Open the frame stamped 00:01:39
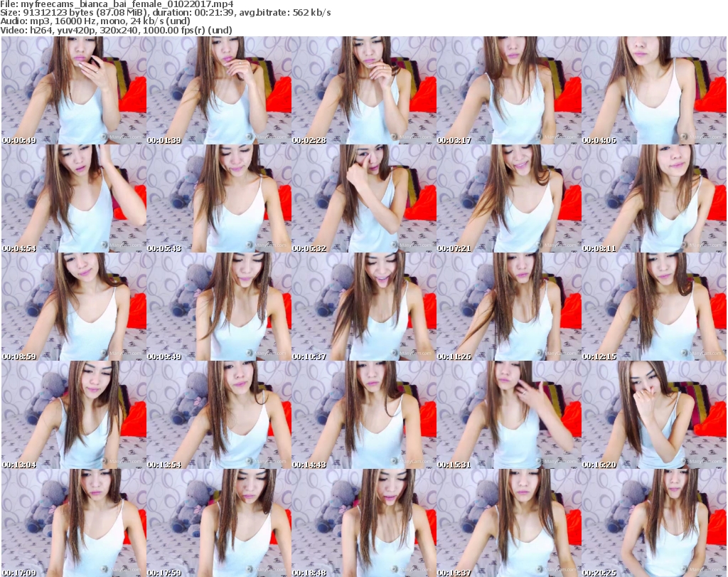728x577 pixels. [219, 90]
